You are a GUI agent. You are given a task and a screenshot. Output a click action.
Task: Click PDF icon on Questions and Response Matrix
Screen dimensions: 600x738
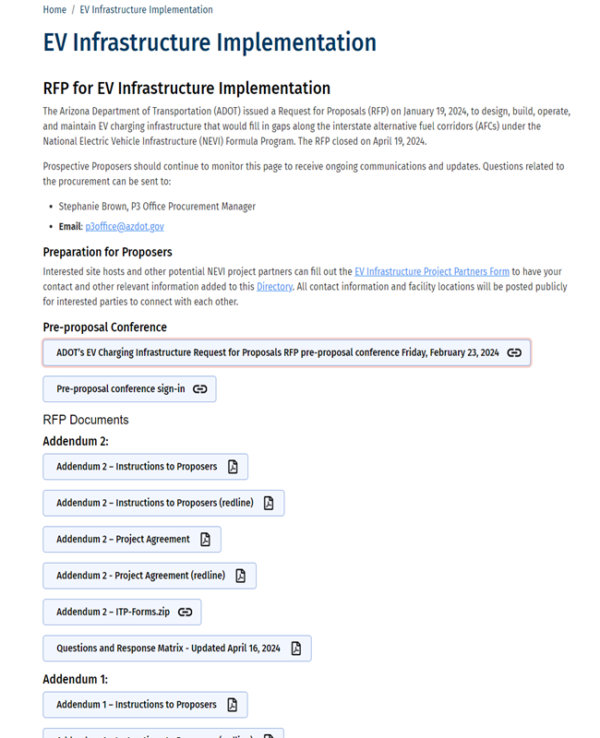[296, 648]
